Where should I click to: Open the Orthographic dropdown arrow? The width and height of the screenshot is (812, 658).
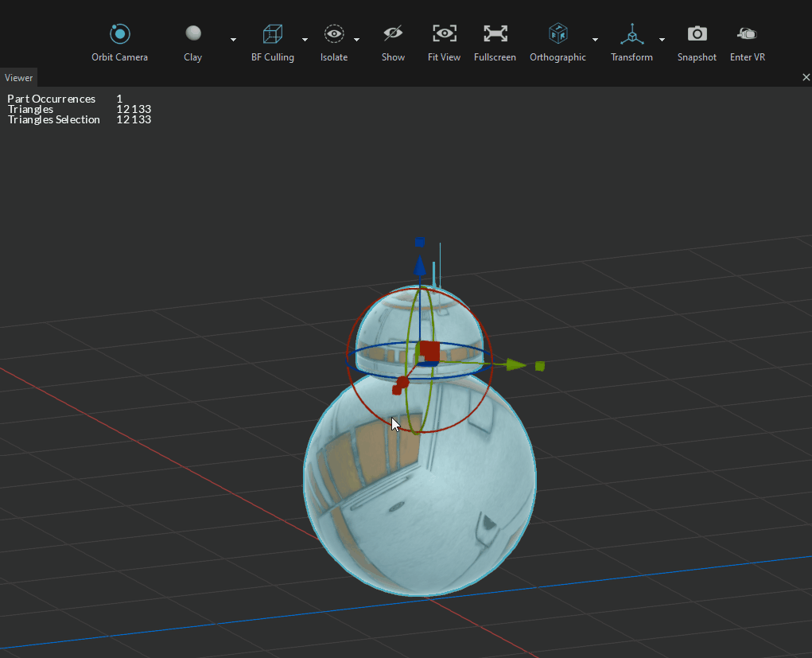[x=594, y=39]
